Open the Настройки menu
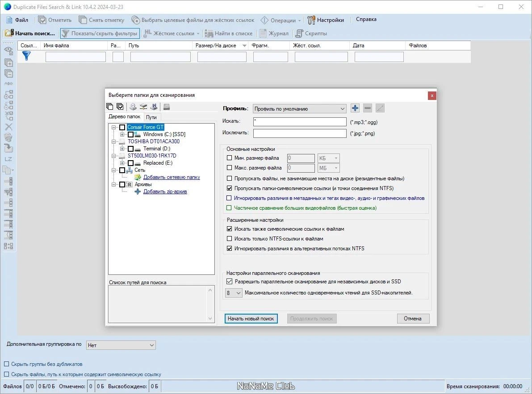This screenshot has height=394, width=532. [x=326, y=20]
